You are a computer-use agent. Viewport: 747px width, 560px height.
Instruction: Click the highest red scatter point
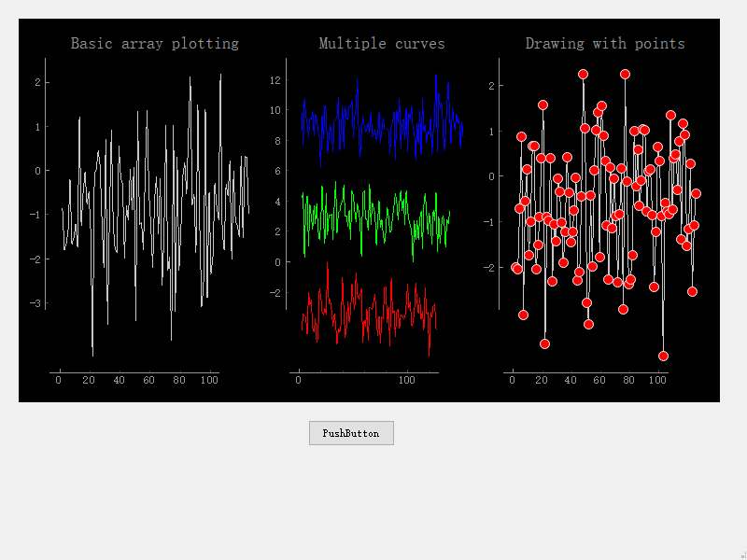(624, 73)
